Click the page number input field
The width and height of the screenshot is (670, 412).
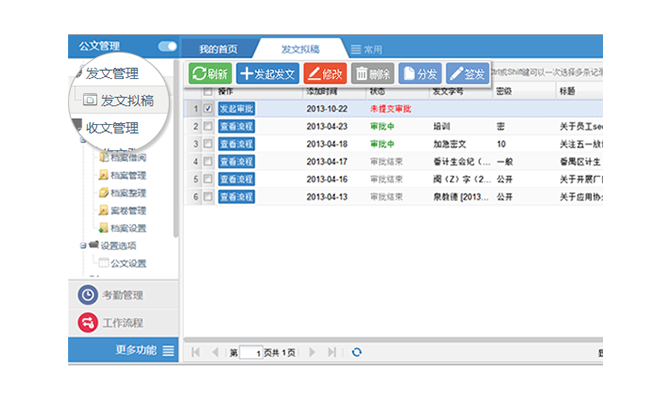(251, 353)
